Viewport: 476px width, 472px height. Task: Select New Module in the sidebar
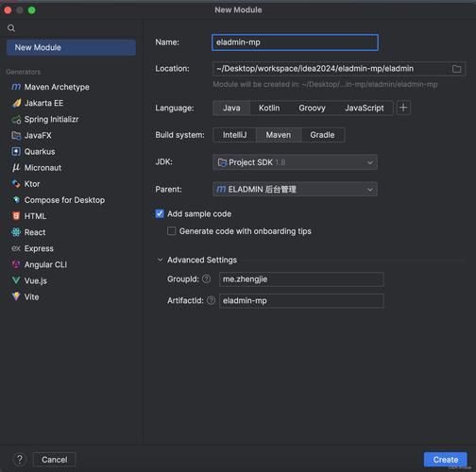(x=71, y=47)
